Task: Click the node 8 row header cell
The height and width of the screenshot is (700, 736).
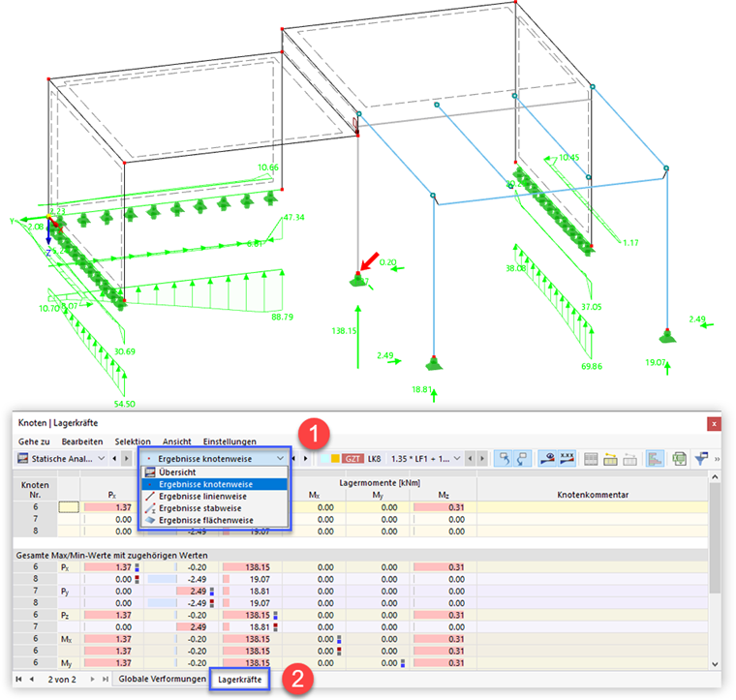Action: [x=35, y=532]
